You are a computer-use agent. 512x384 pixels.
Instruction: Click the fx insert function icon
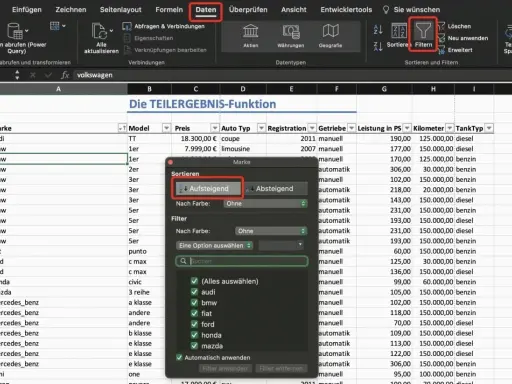(x=65, y=75)
